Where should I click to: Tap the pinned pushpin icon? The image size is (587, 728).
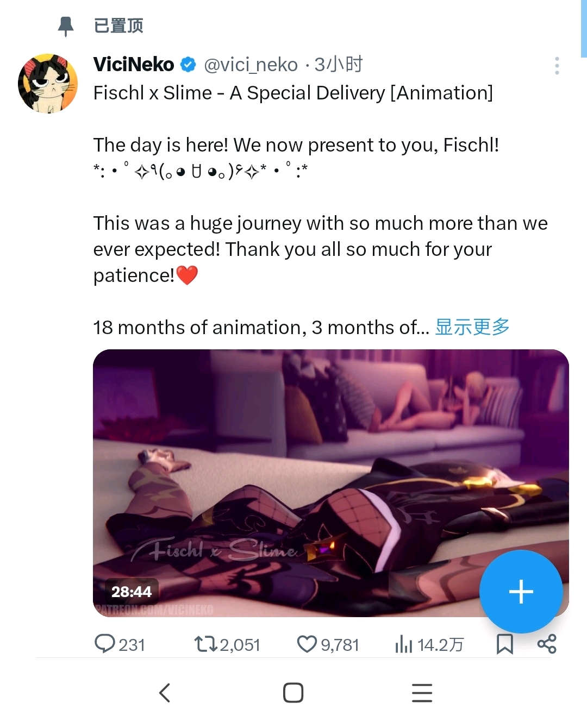click(66, 26)
